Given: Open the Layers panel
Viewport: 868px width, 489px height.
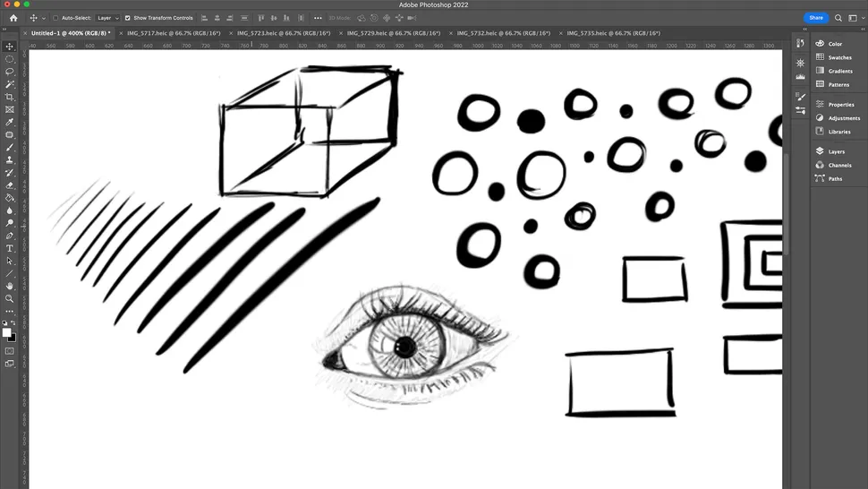Looking at the screenshot, I should tap(836, 151).
